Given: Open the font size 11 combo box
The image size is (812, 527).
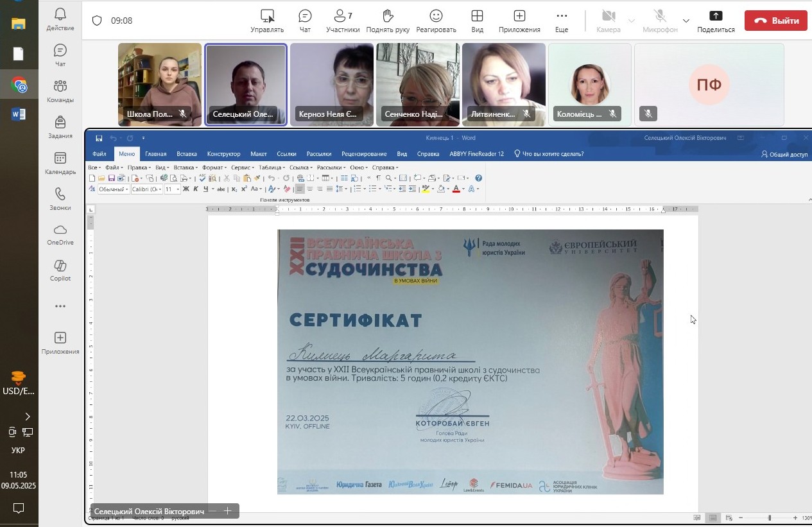Looking at the screenshot, I should [x=173, y=189].
